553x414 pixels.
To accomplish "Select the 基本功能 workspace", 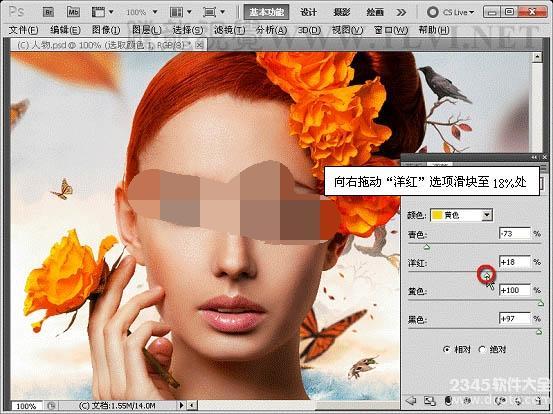I will 266,12.
